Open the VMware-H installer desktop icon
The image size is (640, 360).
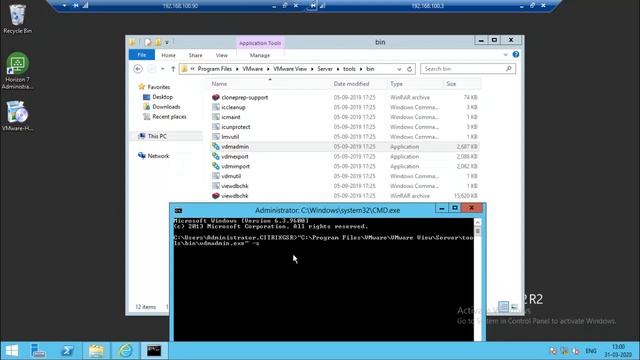point(17,116)
